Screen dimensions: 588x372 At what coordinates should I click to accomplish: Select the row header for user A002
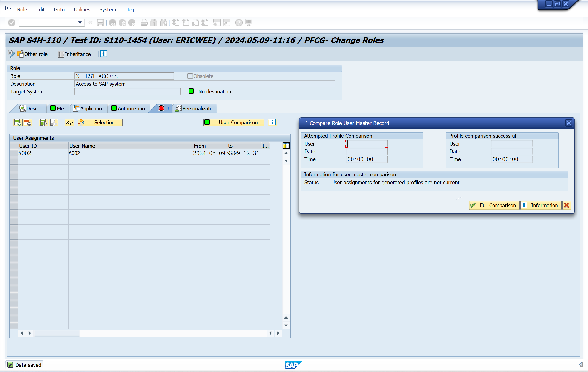(14, 153)
